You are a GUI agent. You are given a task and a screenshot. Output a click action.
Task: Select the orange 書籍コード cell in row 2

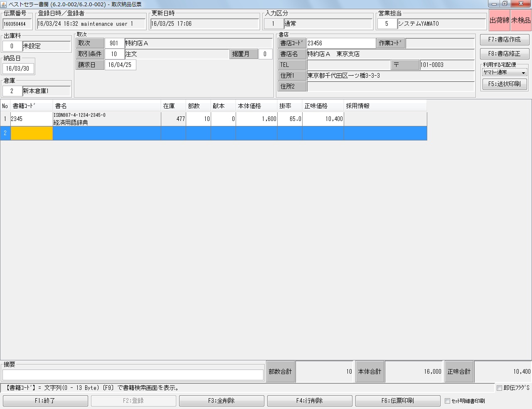(32, 133)
